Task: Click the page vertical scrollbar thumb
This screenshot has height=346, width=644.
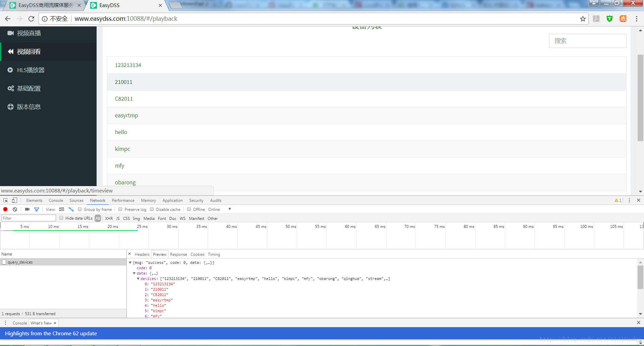Action: tap(640, 97)
